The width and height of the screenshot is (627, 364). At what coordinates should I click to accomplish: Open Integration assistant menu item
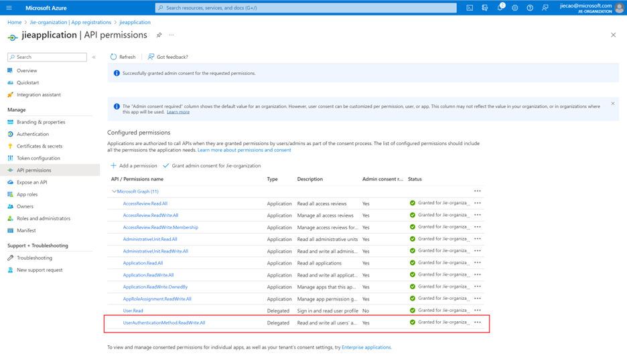pos(38,95)
